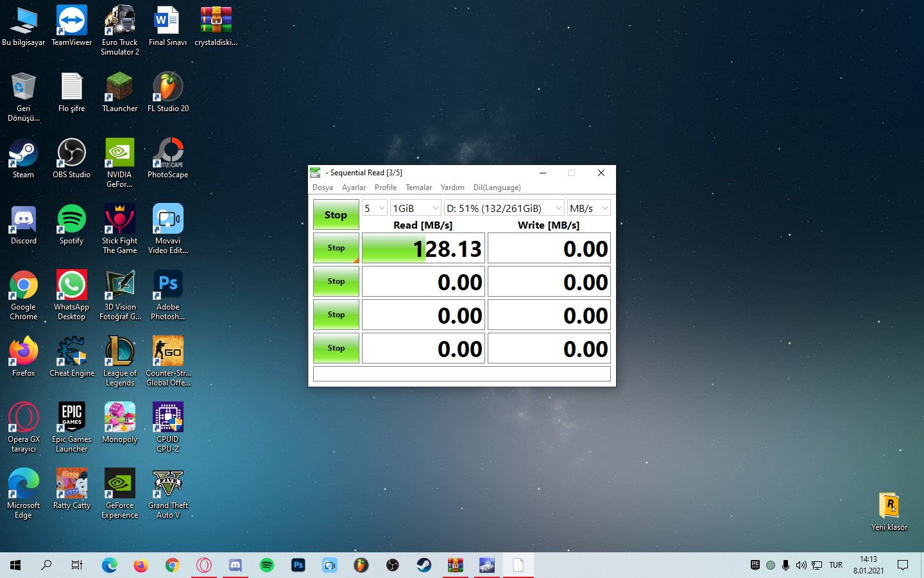
Task: Select the Steam desktop icon
Action: pos(24,159)
